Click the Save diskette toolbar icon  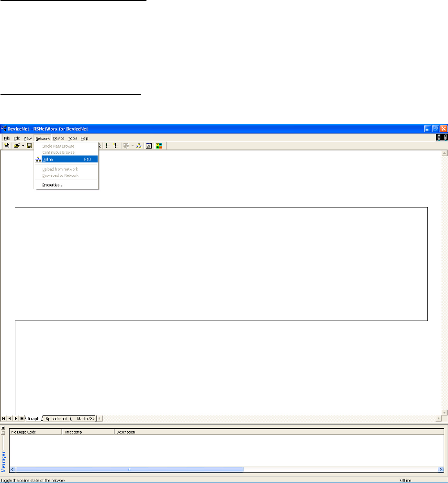pos(29,146)
